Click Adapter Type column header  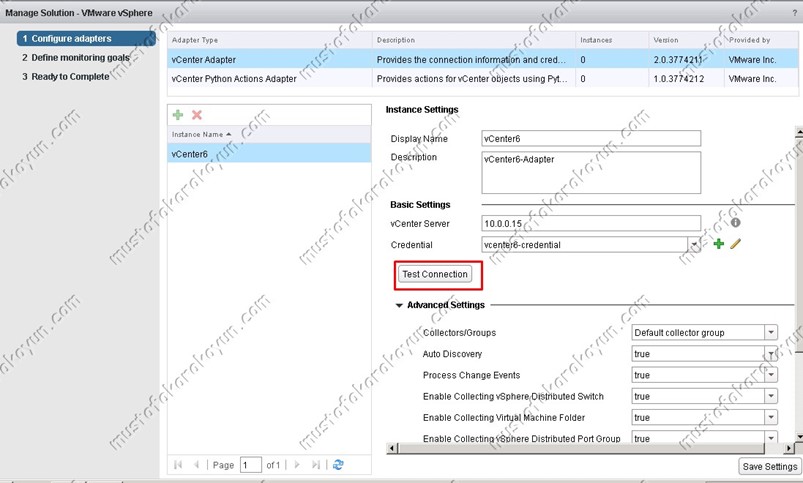(x=270, y=40)
